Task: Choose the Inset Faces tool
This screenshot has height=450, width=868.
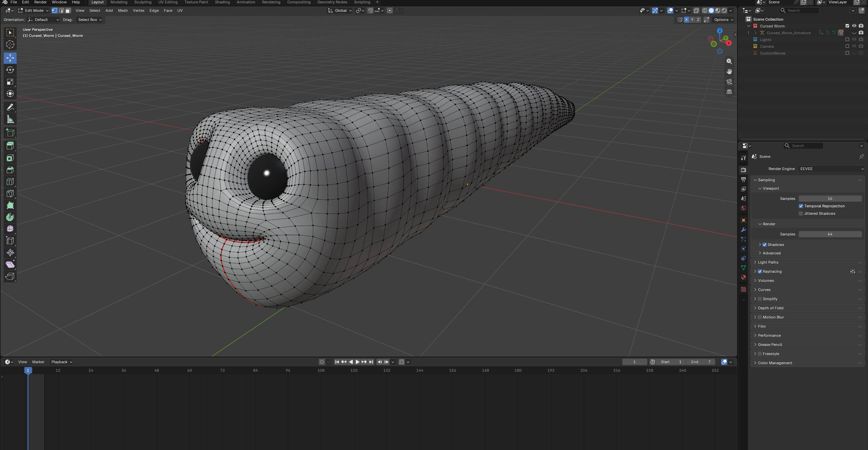Action: pos(10,158)
